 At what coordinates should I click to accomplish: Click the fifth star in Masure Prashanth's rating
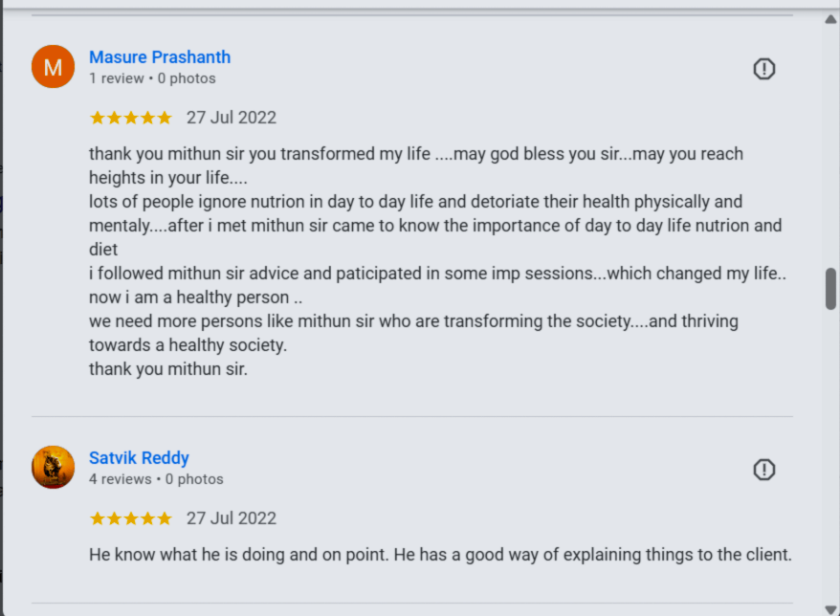click(x=165, y=118)
